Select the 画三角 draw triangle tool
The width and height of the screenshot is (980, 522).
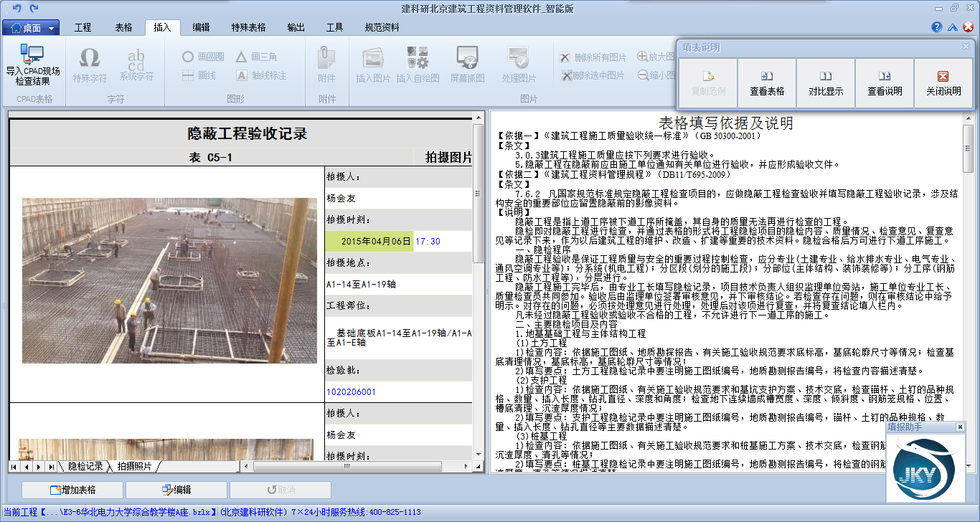(x=256, y=57)
